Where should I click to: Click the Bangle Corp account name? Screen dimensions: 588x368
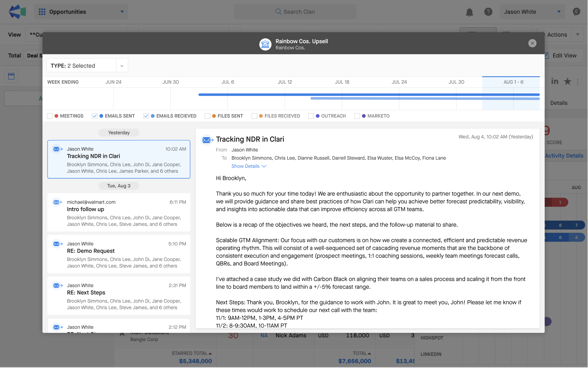[x=144, y=339]
